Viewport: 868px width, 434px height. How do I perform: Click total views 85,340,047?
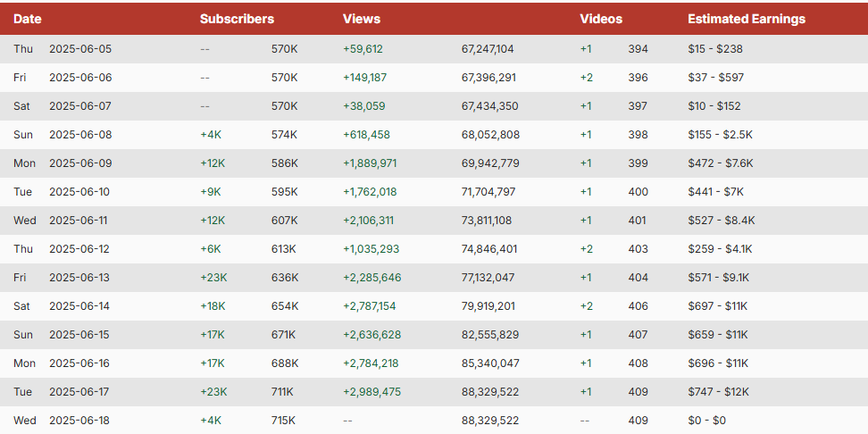pos(490,363)
